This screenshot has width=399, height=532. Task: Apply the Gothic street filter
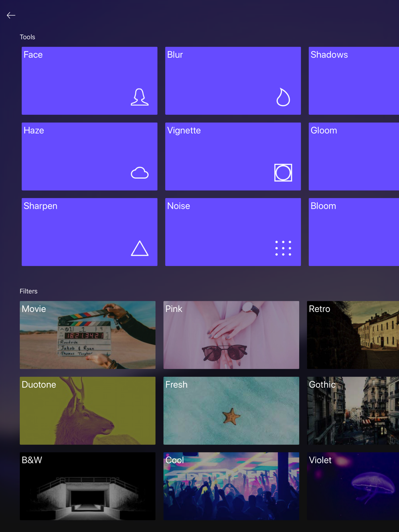tap(353, 411)
